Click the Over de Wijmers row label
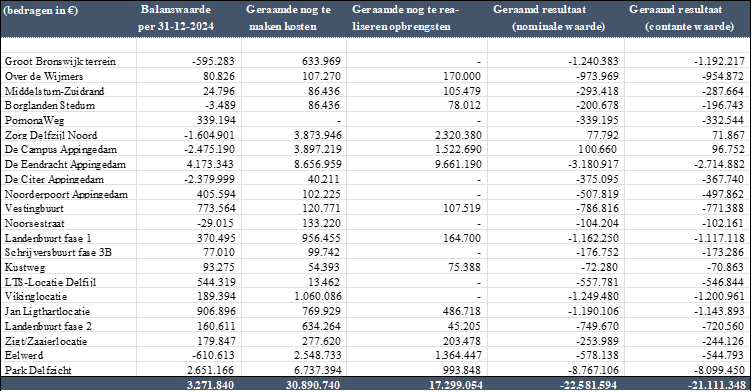Screen dimensions: 752x392 (44, 76)
